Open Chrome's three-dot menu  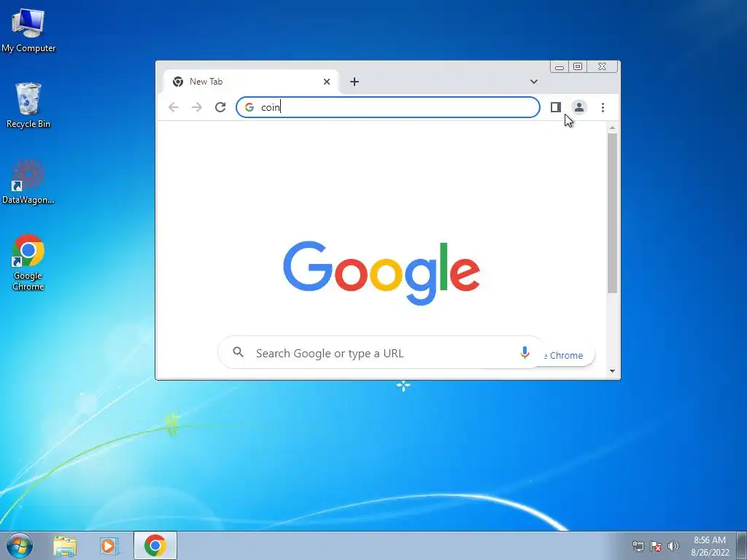point(603,108)
